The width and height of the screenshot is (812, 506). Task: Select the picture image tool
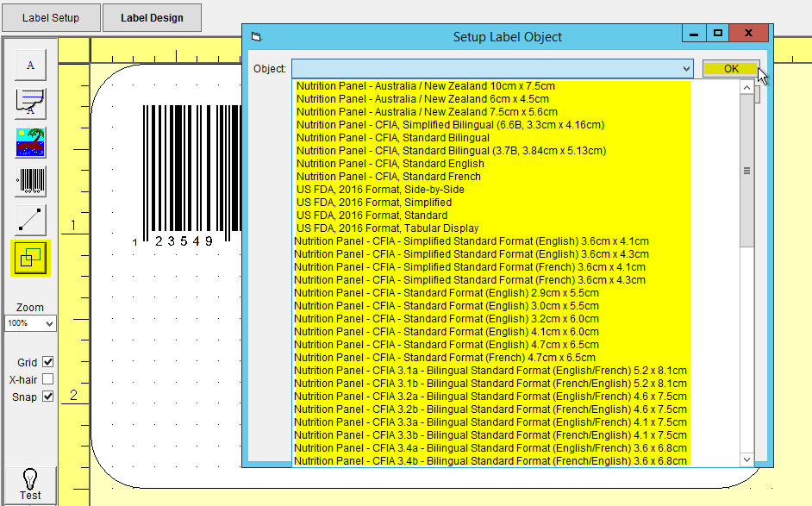click(x=30, y=142)
